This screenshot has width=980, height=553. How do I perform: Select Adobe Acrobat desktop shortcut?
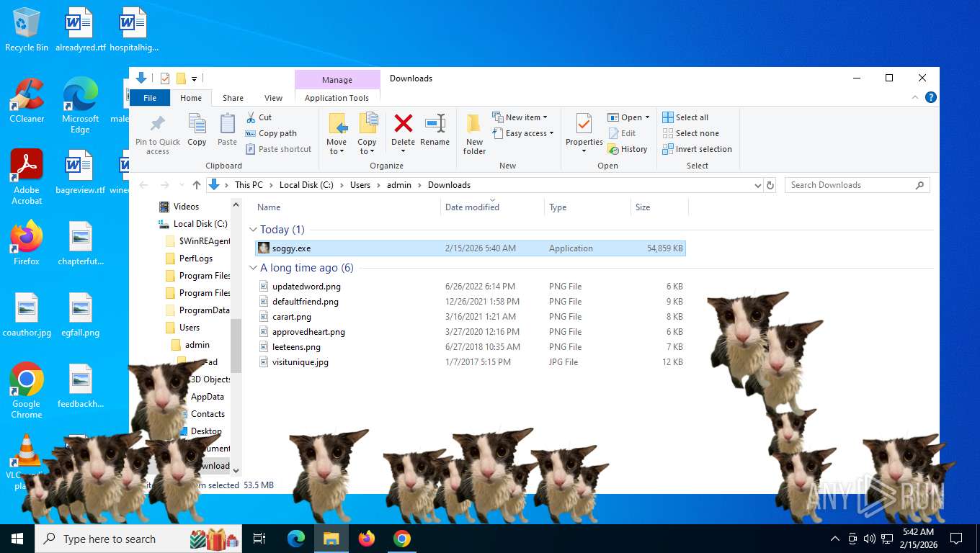[27, 177]
